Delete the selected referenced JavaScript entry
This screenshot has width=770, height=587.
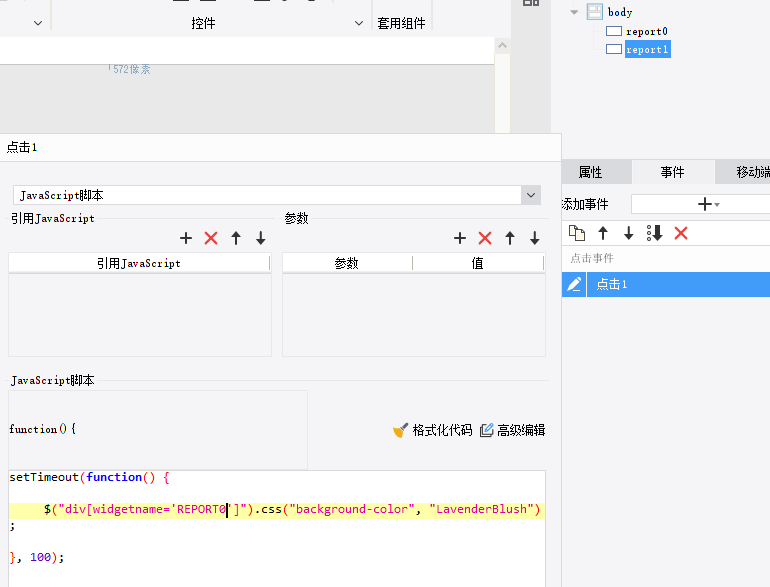point(211,238)
